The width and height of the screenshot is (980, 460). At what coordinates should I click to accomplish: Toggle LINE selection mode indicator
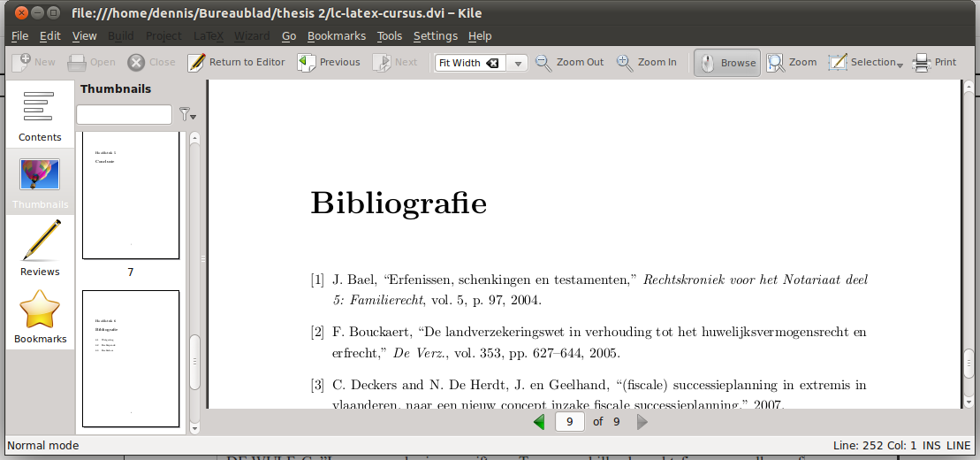pos(958,446)
